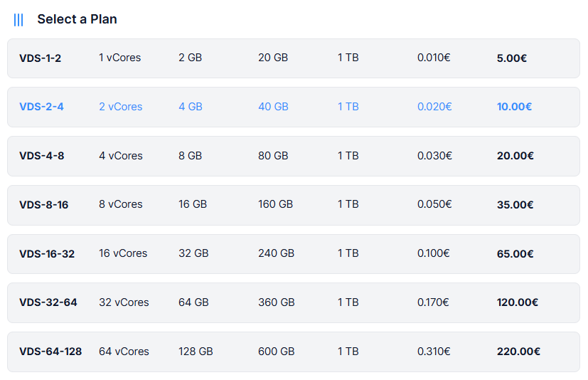The width and height of the screenshot is (588, 380).
Task: Click the 600 GB storage value
Action: point(276,352)
